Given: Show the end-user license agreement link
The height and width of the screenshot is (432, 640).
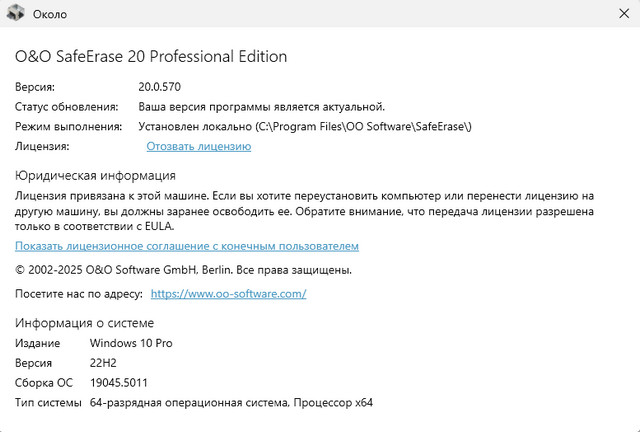Looking at the screenshot, I should [x=186, y=246].
